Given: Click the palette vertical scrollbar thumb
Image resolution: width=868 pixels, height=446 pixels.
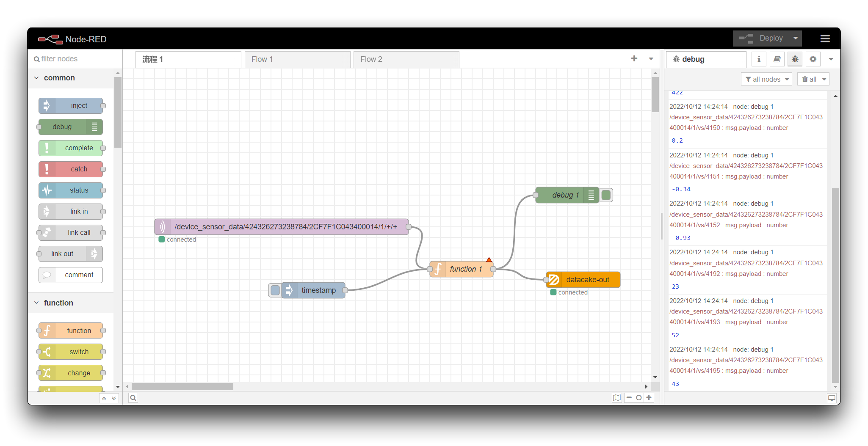Looking at the screenshot, I should point(118,112).
